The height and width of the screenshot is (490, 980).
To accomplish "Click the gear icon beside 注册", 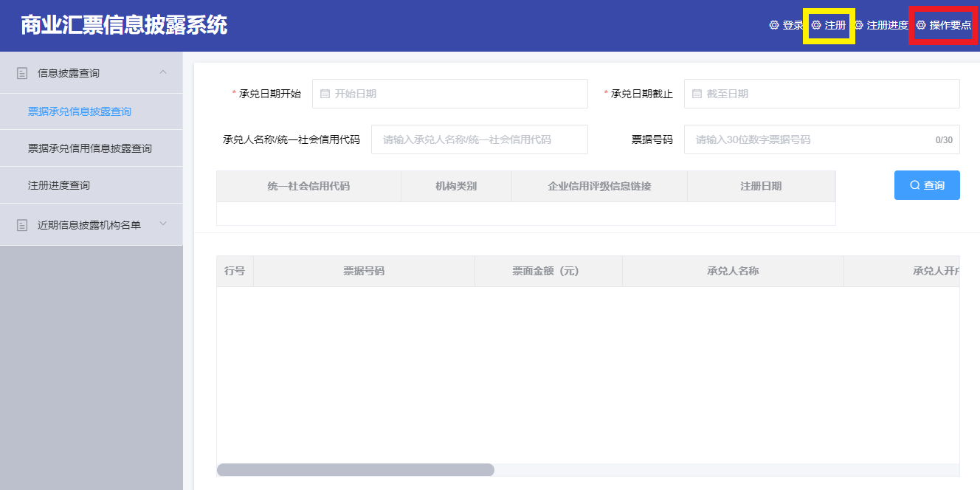I will point(816,25).
